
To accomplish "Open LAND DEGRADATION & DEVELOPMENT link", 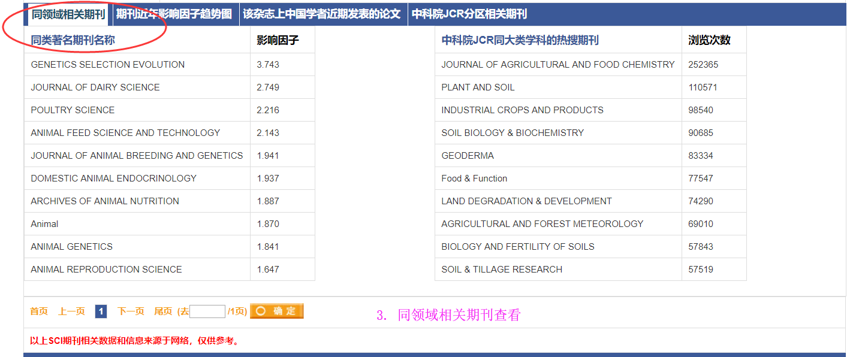I will pos(526,201).
